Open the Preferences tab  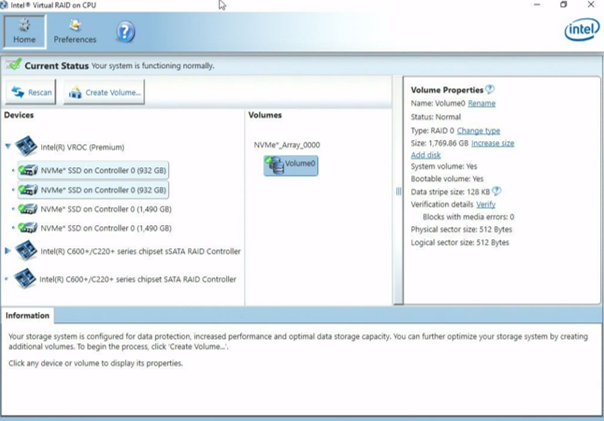coord(75,31)
